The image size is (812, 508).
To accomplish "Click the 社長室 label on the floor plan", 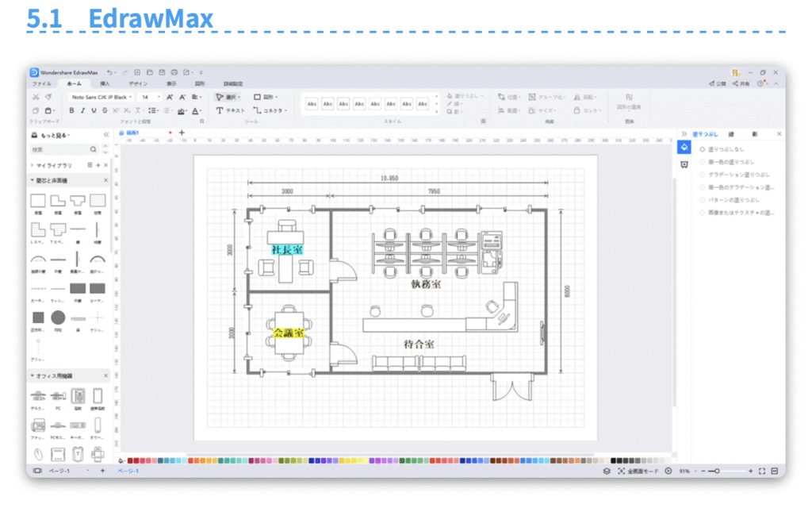I will point(287,250).
